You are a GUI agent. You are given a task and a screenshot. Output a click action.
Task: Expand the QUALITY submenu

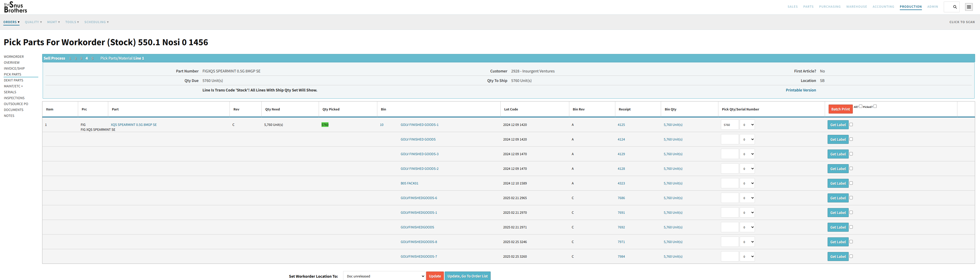(33, 22)
